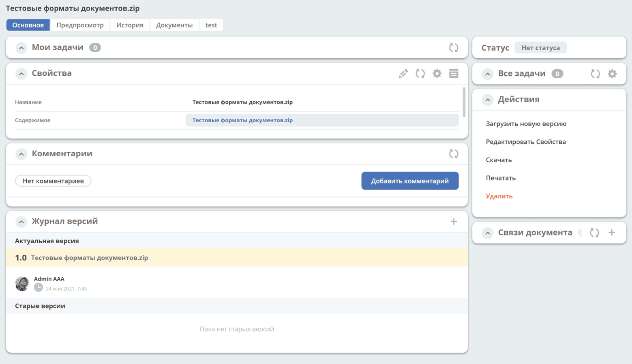Refresh the Связи документа panel
This screenshot has width=632, height=364.
[594, 232]
